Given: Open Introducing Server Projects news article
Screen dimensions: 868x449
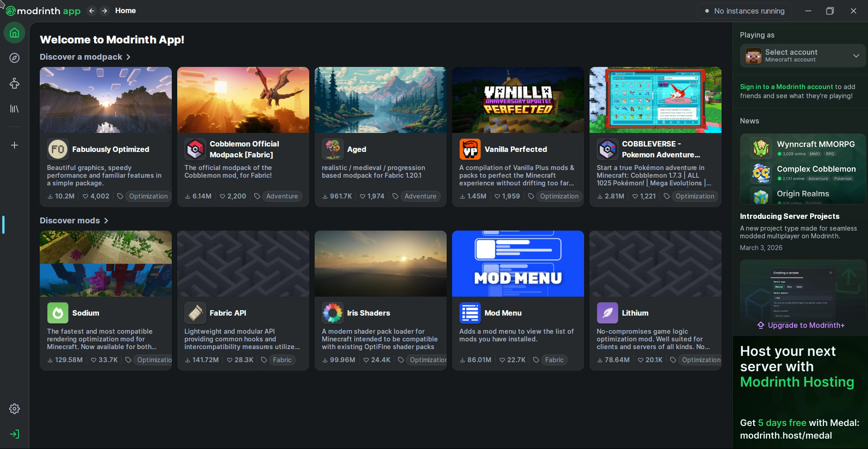Looking at the screenshot, I should click(789, 216).
